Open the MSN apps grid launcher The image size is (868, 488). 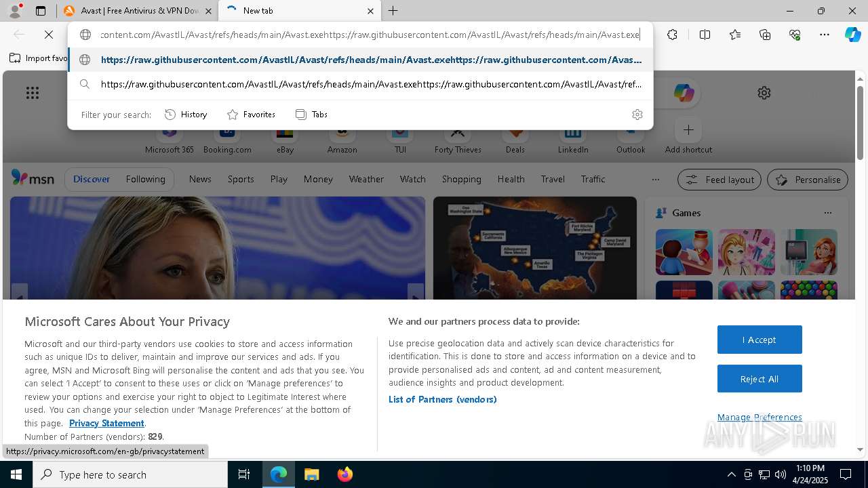(x=33, y=93)
